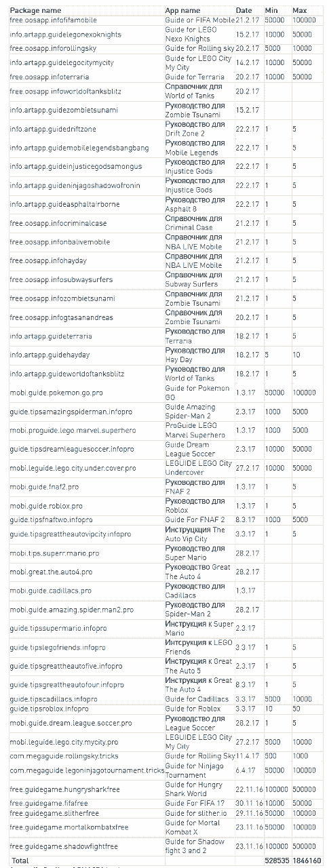Click the Total row label
The height and width of the screenshot is (868, 327).
pyautogui.click(x=19, y=860)
